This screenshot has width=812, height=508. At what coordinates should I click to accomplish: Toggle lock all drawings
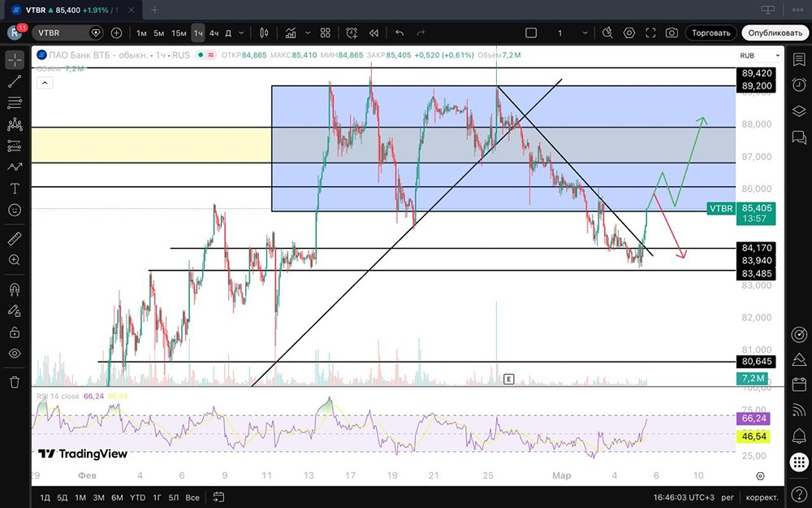(15, 332)
